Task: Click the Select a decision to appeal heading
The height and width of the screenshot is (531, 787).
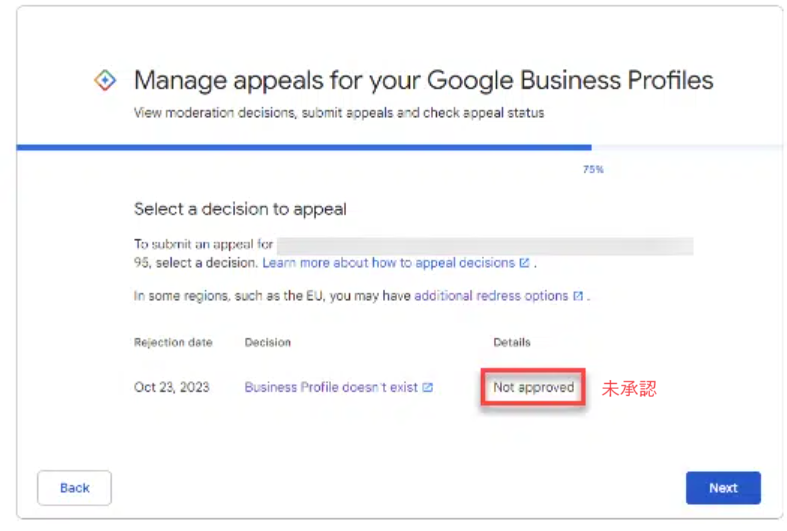Action: (240, 209)
